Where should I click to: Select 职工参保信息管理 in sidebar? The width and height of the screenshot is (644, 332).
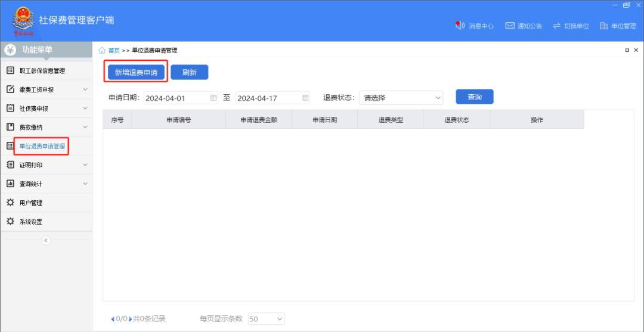click(42, 71)
